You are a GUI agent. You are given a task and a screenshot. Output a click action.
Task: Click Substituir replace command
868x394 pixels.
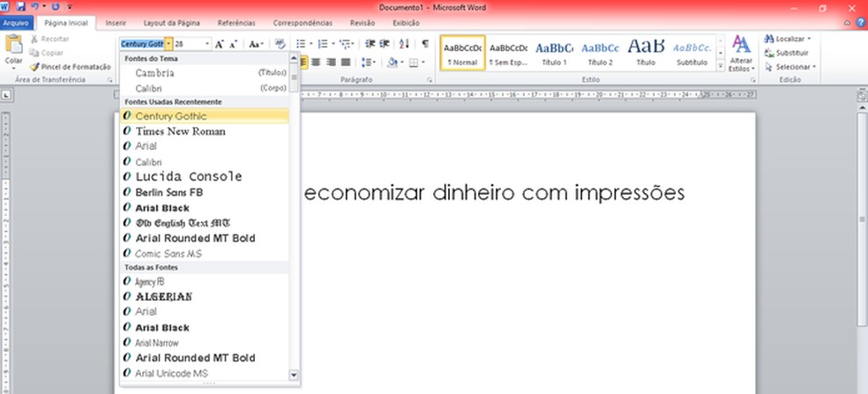(786, 53)
